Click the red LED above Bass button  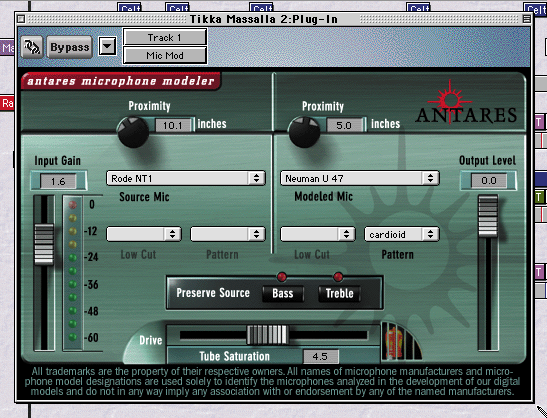pyautogui.click(x=282, y=277)
